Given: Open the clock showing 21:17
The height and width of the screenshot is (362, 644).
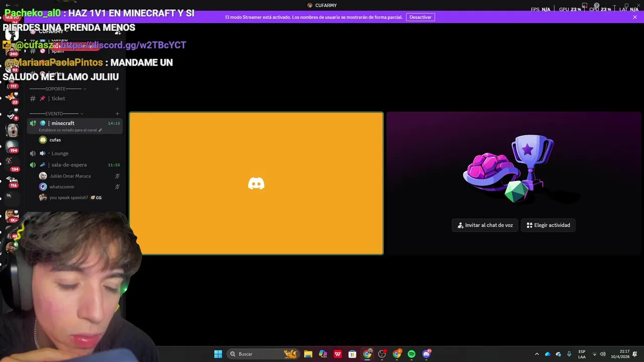Looking at the screenshot, I should point(620,354).
